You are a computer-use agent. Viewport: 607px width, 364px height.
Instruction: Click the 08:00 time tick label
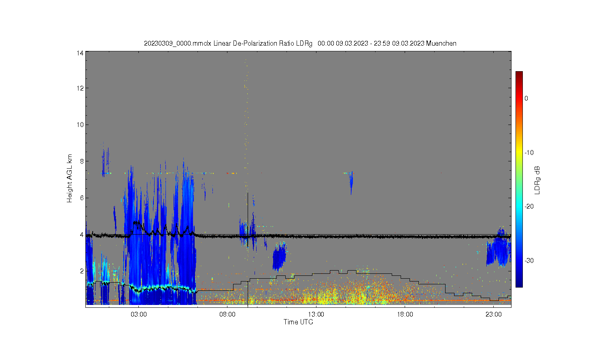click(227, 314)
